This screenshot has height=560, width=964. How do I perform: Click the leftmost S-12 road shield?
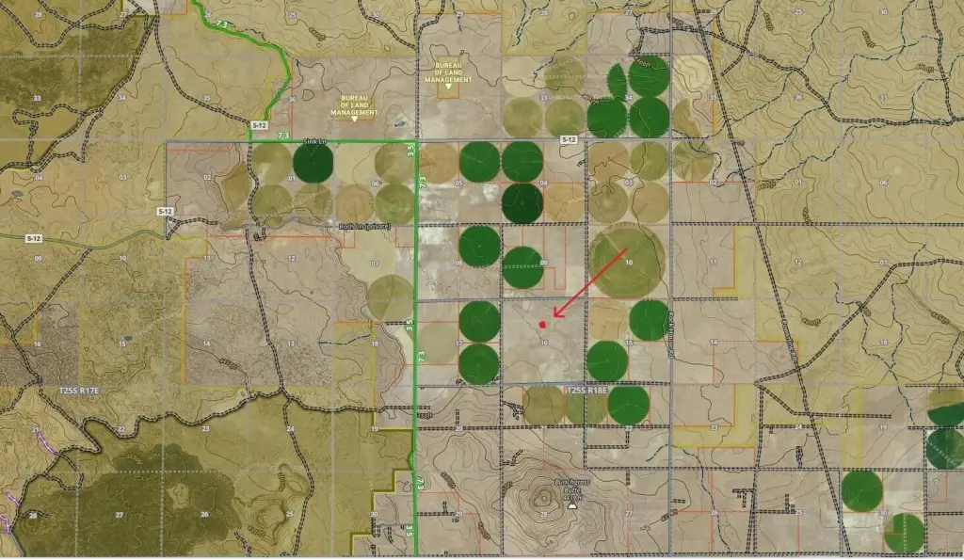[x=32, y=239]
